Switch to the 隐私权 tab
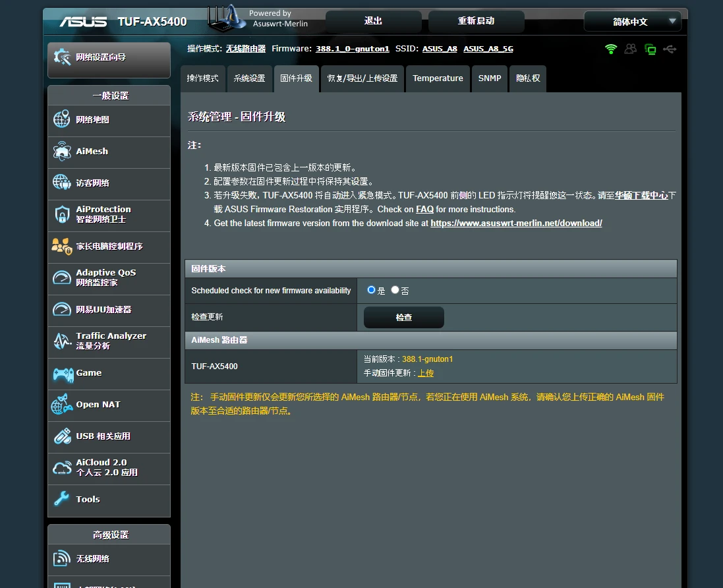The width and height of the screenshot is (723, 588). pos(528,78)
